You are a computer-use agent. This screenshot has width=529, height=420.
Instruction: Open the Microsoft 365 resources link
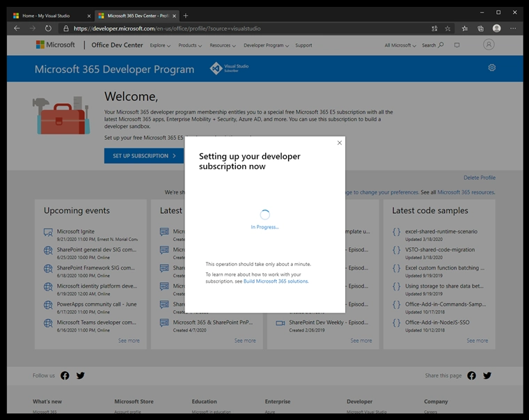466,192
